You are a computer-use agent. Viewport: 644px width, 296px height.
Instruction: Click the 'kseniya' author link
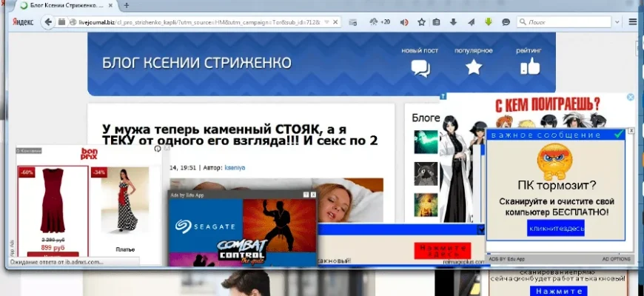[x=236, y=168]
